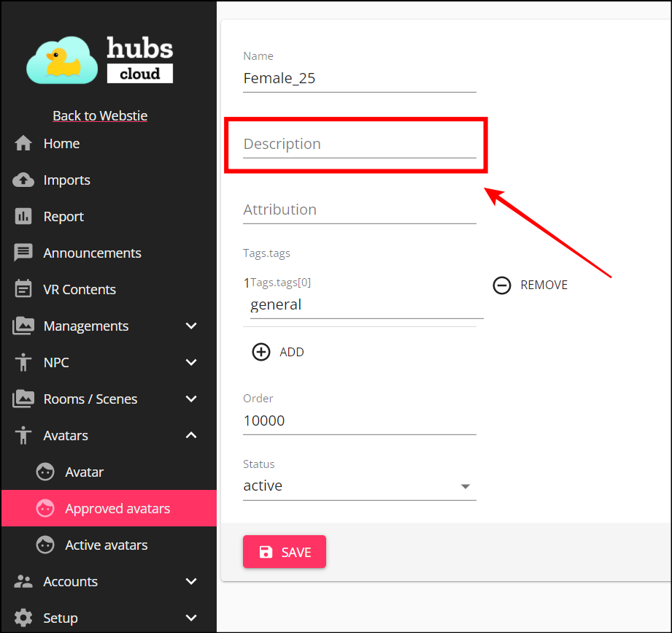Click the Name field with Female_25
This screenshot has height=633, width=672.
point(360,78)
